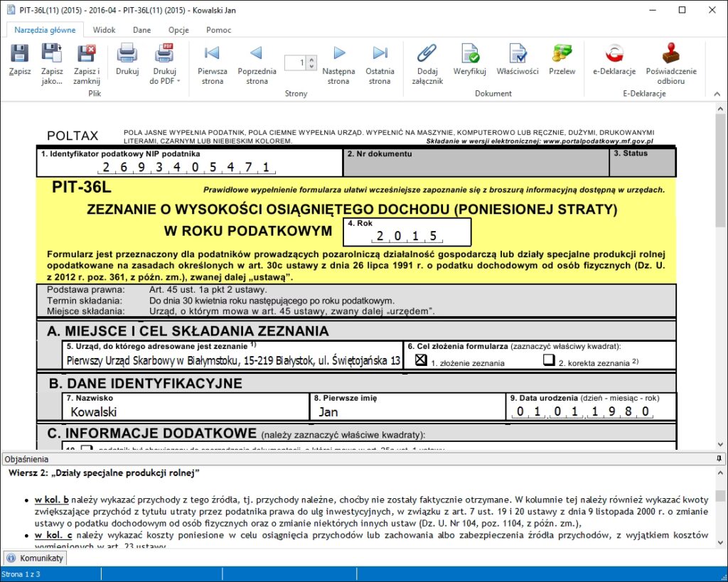Open the Komunikaty panel tab
Image resolution: width=728 pixels, height=582 pixels.
pos(35,558)
